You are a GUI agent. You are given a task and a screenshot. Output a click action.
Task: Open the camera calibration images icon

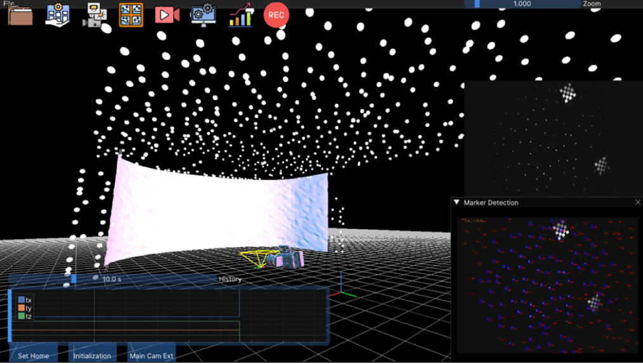coord(94,15)
